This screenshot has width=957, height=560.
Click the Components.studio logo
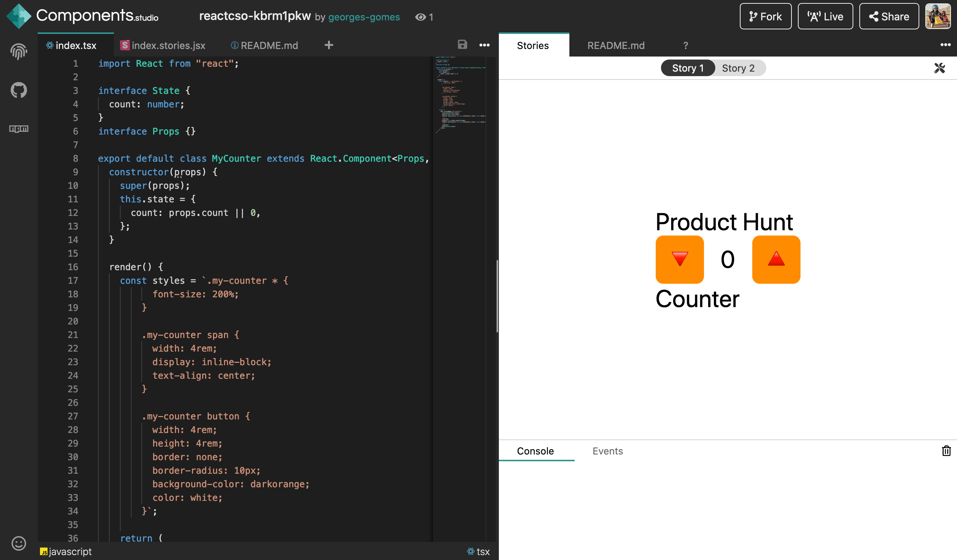(82, 16)
